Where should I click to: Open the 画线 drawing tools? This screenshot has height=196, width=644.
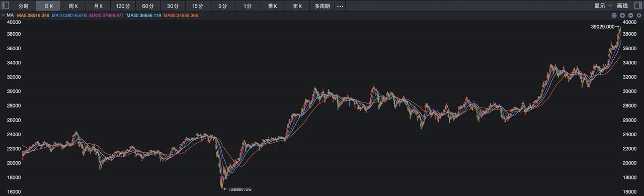coord(622,6)
